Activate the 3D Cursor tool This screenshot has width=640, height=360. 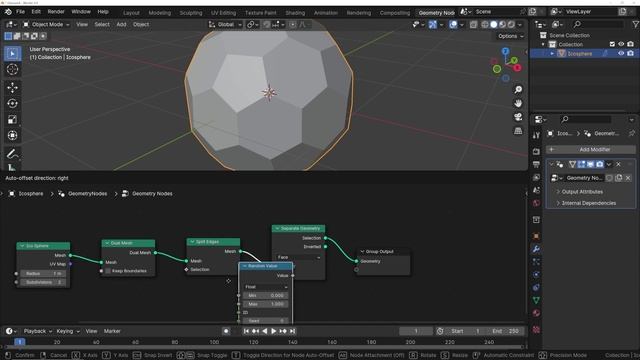coord(12,69)
